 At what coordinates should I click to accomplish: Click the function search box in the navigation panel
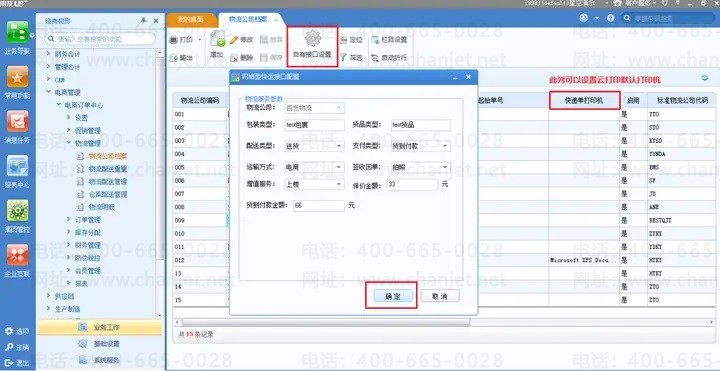[x=100, y=39]
